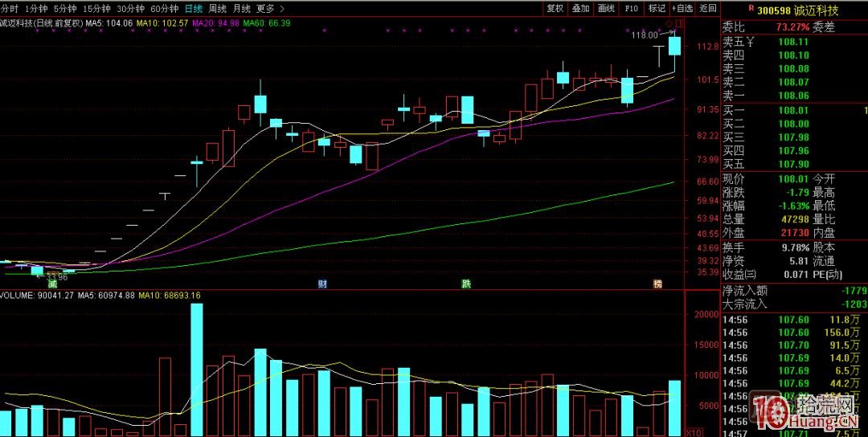Screen dimensions: 868x437
Task: Add stock via +自选 button
Action: pos(682,8)
